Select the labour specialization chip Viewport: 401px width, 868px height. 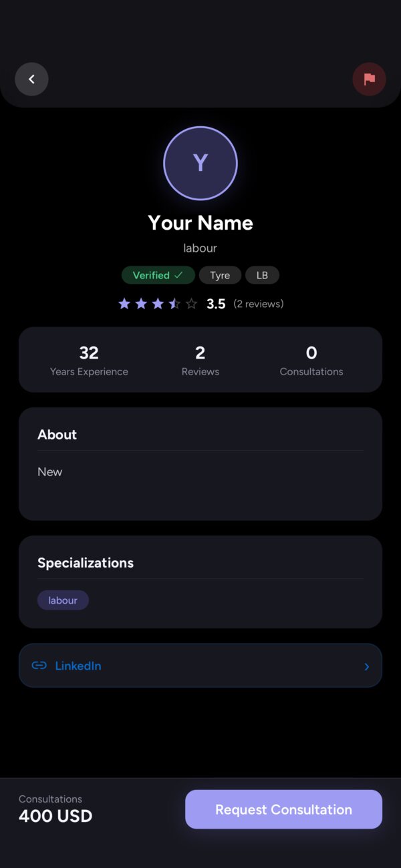(63, 600)
